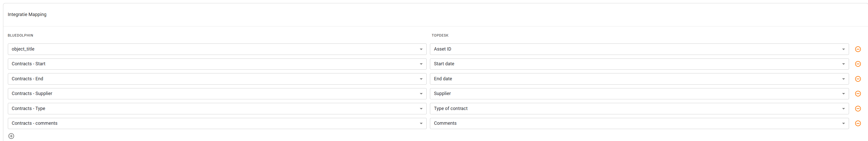Remove the Contracts - Start mapping row

(x=858, y=64)
